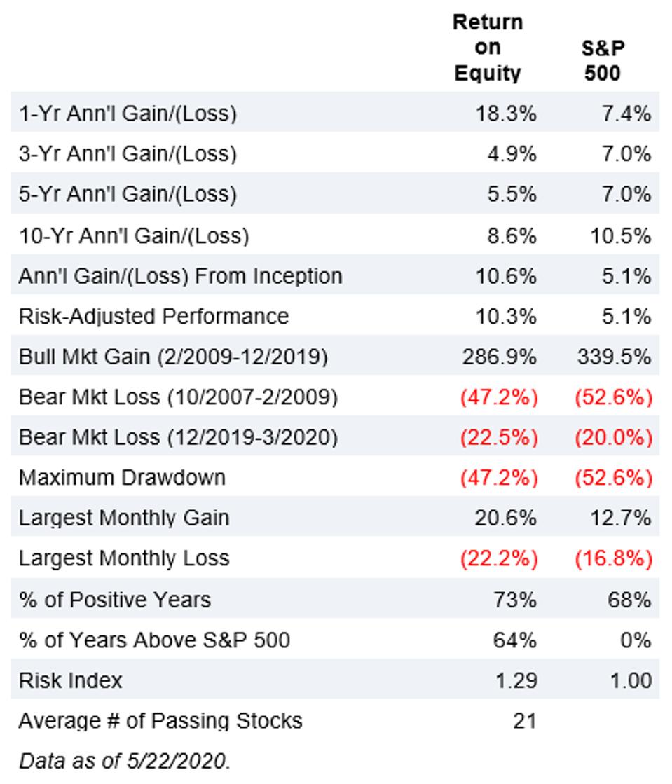Select the "3-Yr Ann'l Gain/(Loss)" row label
672x784 pixels.
[128, 153]
